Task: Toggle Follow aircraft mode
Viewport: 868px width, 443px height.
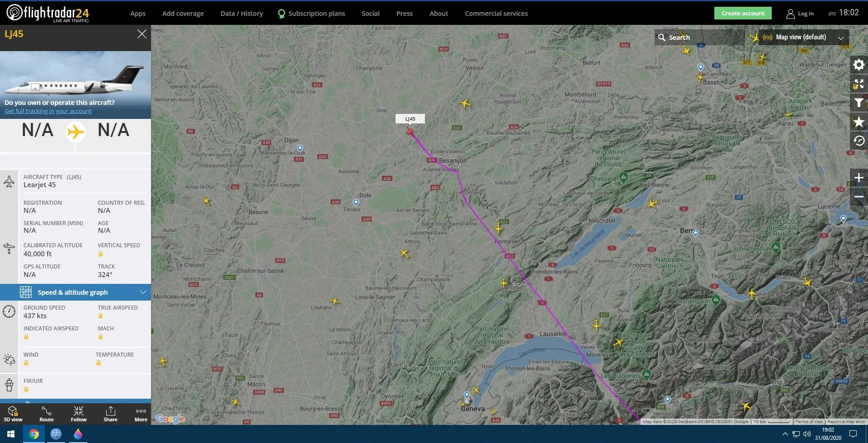Action: pyautogui.click(x=79, y=414)
